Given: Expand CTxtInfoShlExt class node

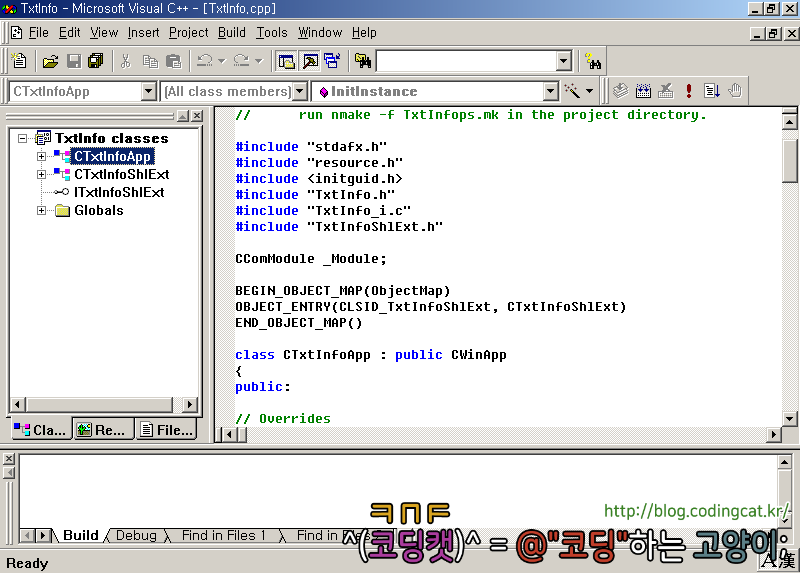Looking at the screenshot, I should coord(41,175).
